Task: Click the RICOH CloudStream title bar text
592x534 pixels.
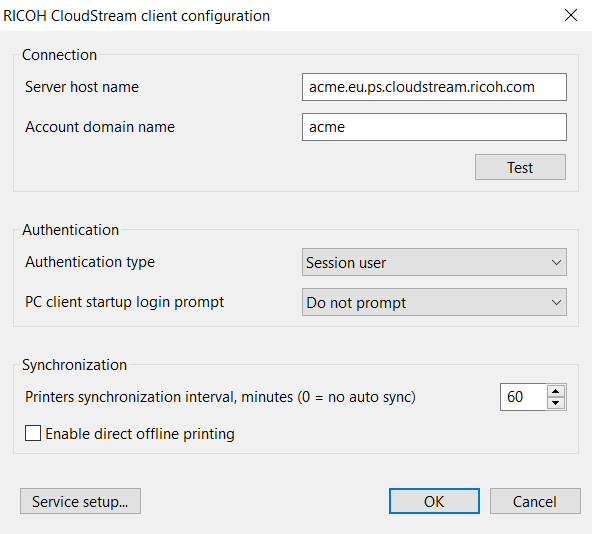Action: [x=136, y=16]
